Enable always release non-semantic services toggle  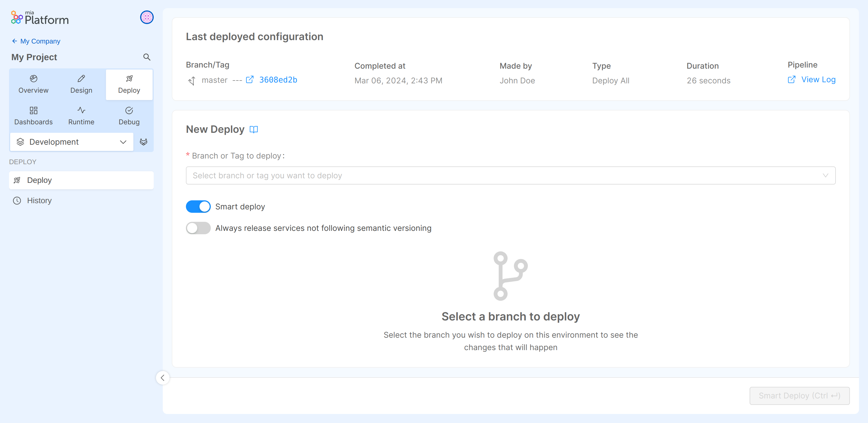[x=198, y=228]
